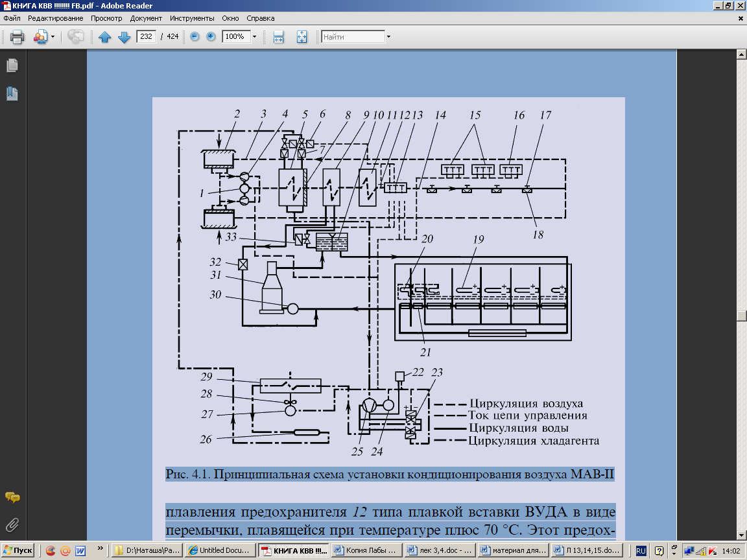Viewport: 747px width, 560px height.
Task: Launch the @ mail quick launch icon
Action: coord(65,551)
